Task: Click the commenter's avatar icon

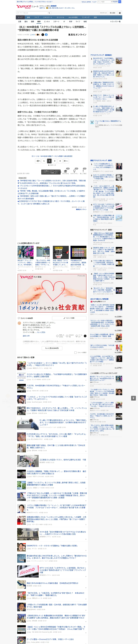Action: coord(19,323)
